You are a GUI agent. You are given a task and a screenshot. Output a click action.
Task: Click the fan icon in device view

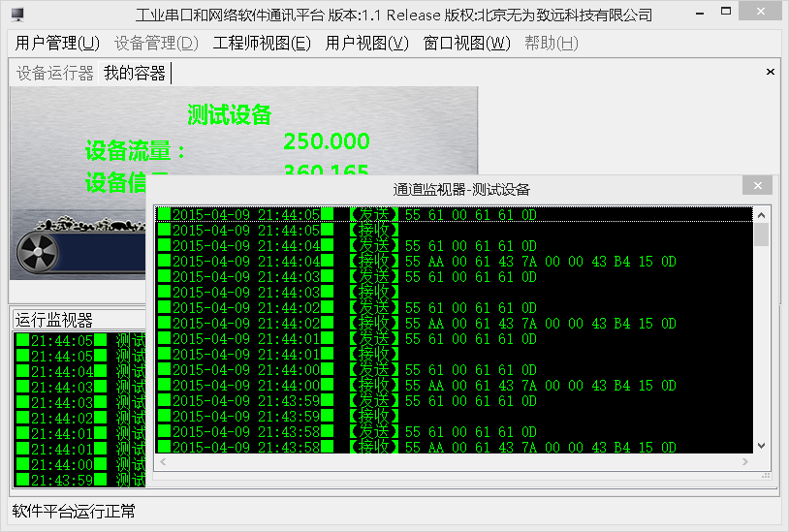38,252
